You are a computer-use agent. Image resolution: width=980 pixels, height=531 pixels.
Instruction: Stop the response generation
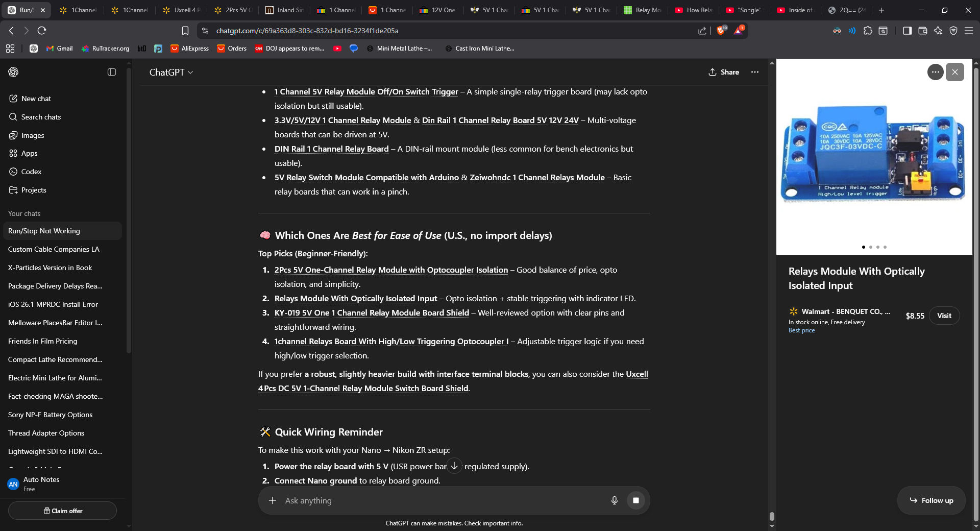(x=635, y=500)
